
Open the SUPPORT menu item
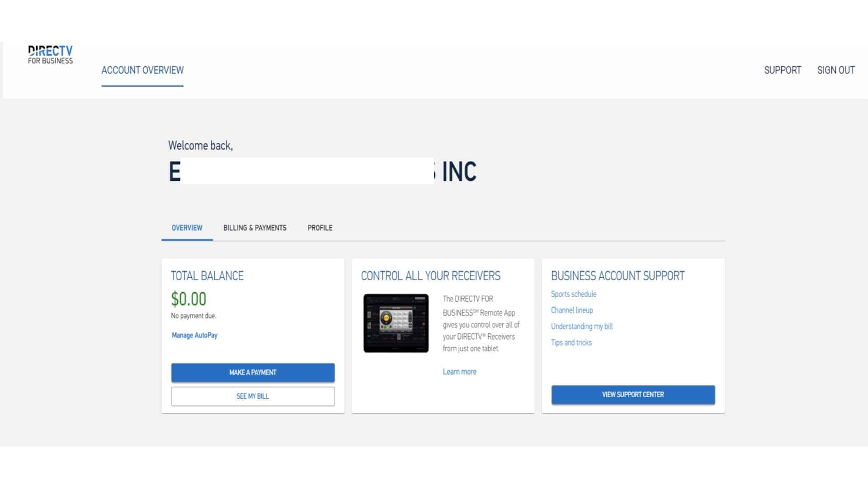pos(783,70)
